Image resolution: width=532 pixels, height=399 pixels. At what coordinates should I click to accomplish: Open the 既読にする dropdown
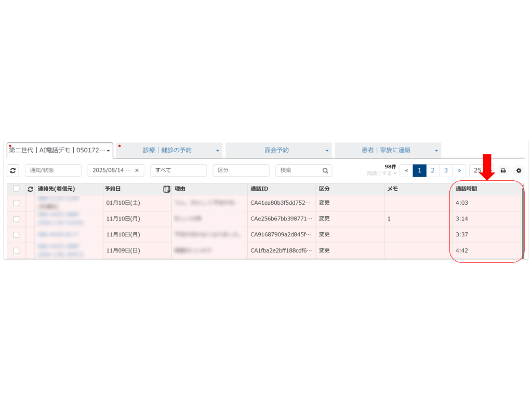(382, 173)
